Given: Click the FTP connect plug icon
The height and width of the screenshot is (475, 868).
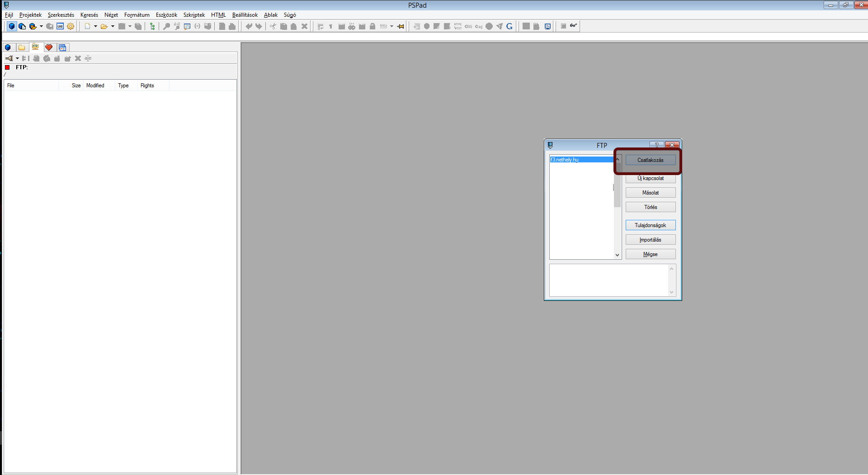Looking at the screenshot, I should point(9,58).
